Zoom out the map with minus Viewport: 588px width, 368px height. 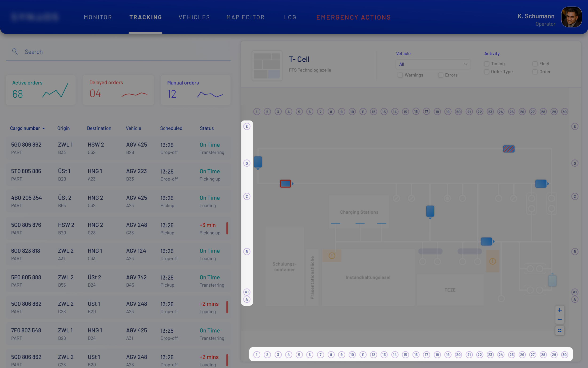click(560, 319)
